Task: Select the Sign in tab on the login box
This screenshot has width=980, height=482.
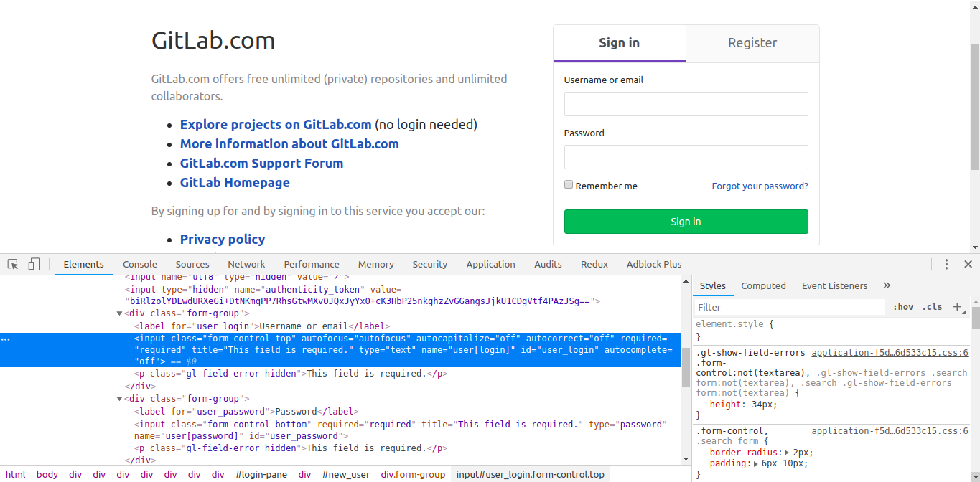Action: click(620, 43)
